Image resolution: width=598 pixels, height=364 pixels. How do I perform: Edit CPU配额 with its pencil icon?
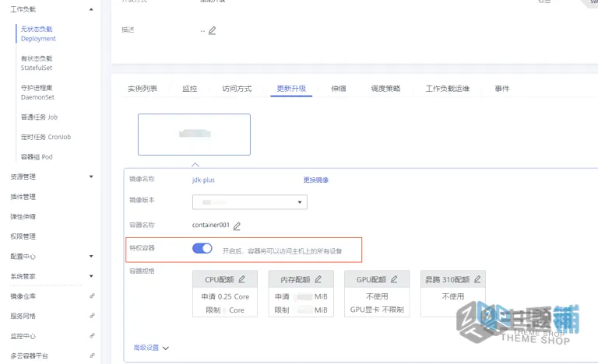[x=242, y=279]
